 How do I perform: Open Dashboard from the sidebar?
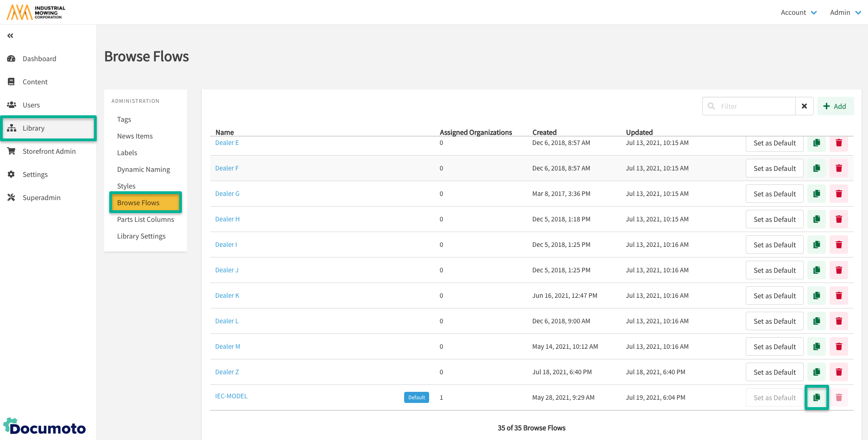click(39, 59)
